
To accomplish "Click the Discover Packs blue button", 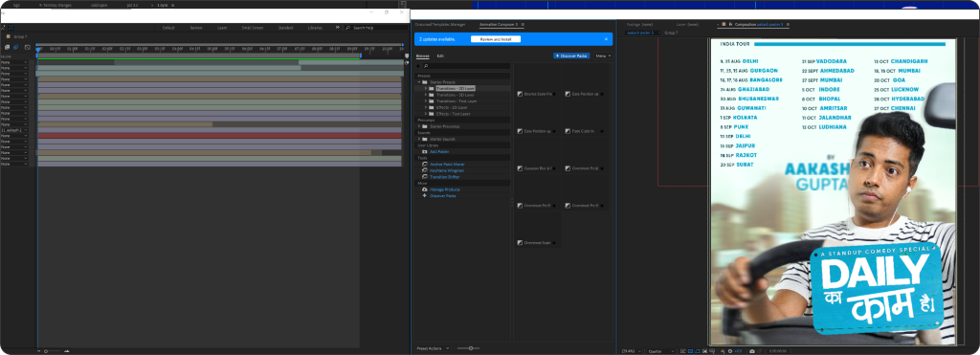I will click(571, 55).
